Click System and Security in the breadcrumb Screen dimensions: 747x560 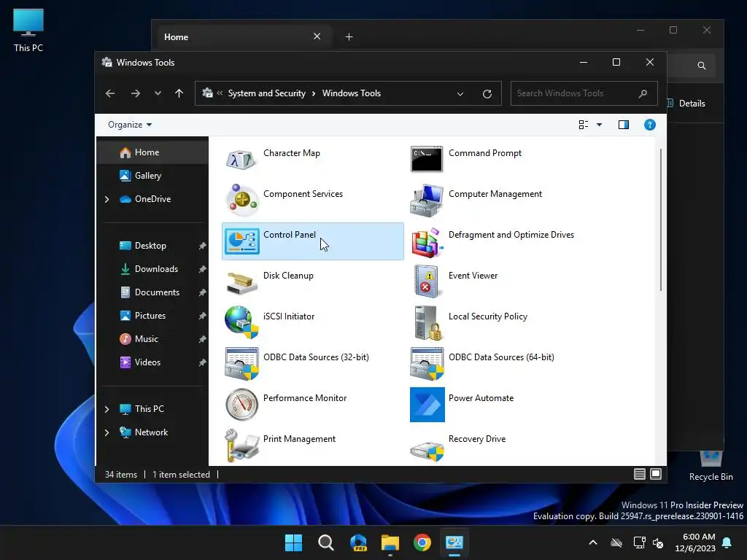267,93
